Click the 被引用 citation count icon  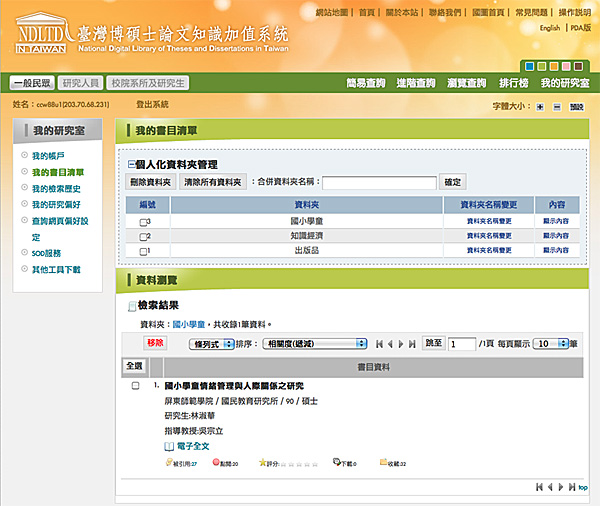(x=168, y=463)
